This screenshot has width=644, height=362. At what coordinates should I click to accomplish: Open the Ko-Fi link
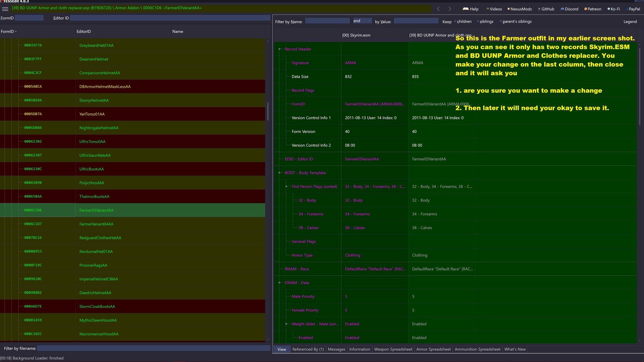[613, 9]
